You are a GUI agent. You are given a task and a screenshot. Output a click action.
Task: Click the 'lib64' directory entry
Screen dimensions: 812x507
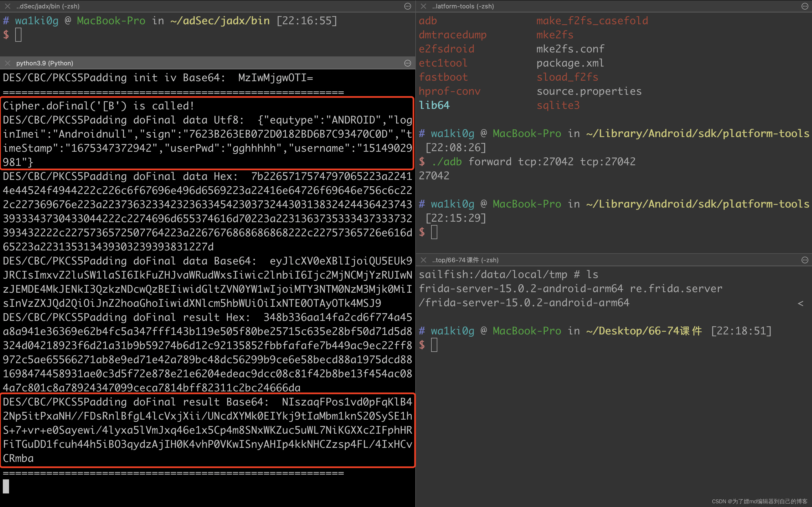click(434, 105)
